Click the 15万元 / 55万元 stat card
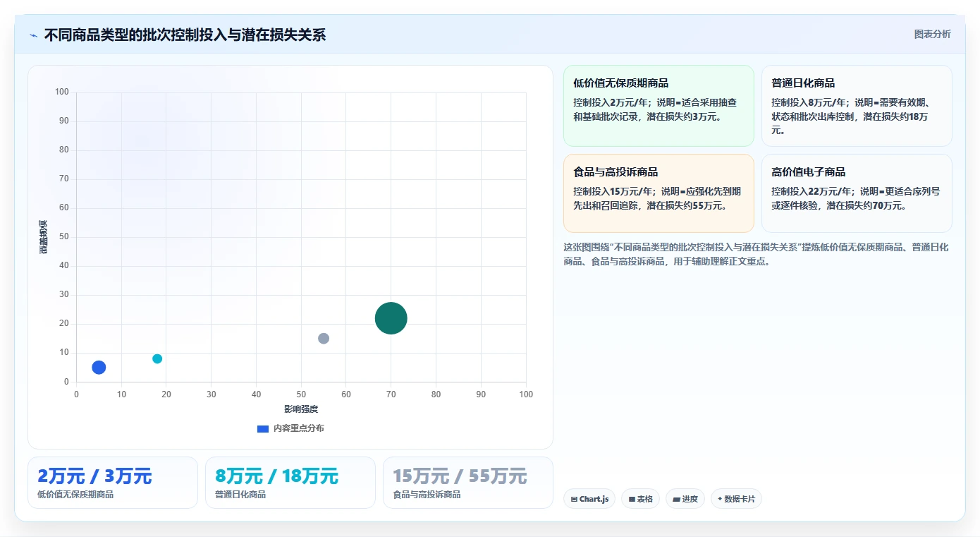 468,483
